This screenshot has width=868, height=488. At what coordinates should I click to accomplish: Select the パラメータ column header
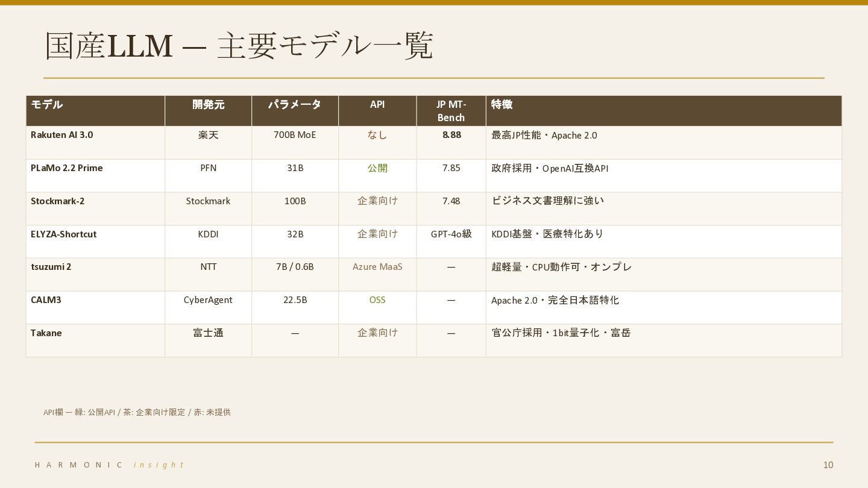[x=295, y=111]
